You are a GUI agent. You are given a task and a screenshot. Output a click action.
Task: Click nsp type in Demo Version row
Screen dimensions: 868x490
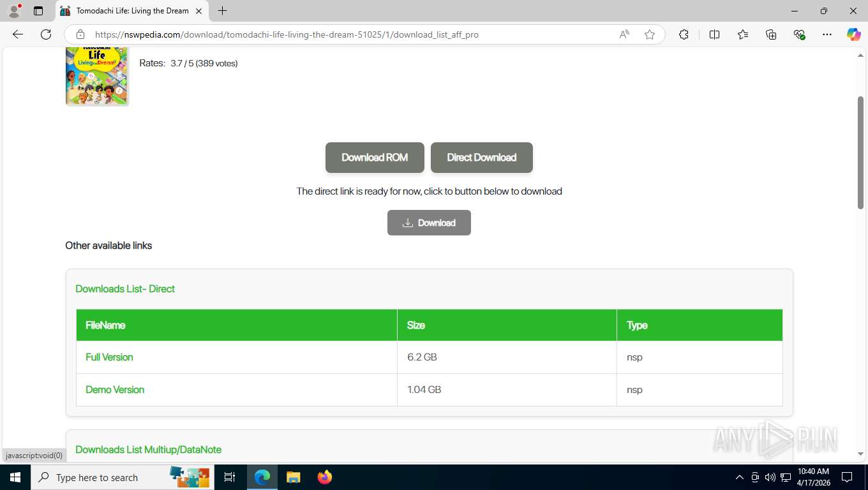click(x=634, y=390)
